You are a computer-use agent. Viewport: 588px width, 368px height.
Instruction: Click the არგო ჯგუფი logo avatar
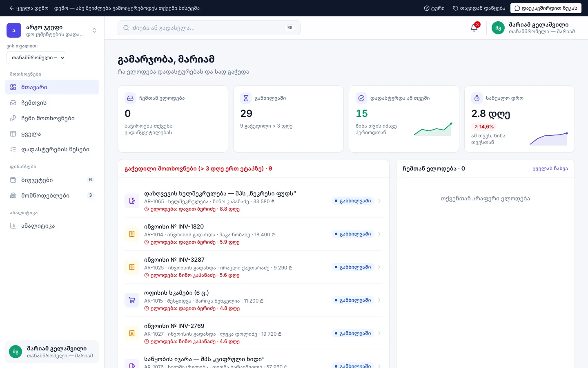[14, 30]
